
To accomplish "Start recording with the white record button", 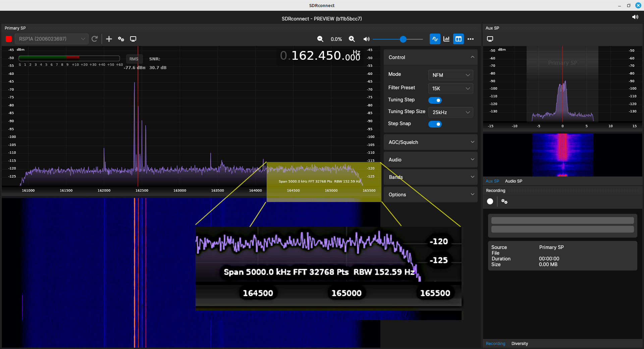I will (x=490, y=201).
